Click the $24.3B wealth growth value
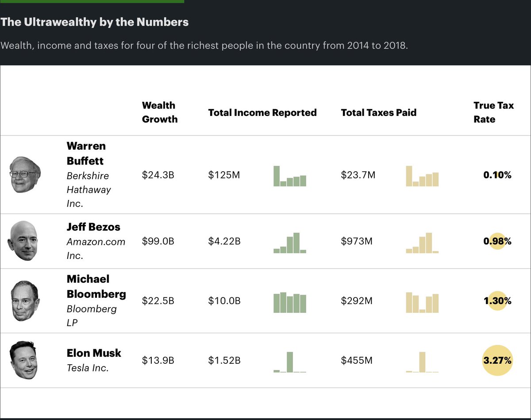531x420 pixels. click(158, 175)
